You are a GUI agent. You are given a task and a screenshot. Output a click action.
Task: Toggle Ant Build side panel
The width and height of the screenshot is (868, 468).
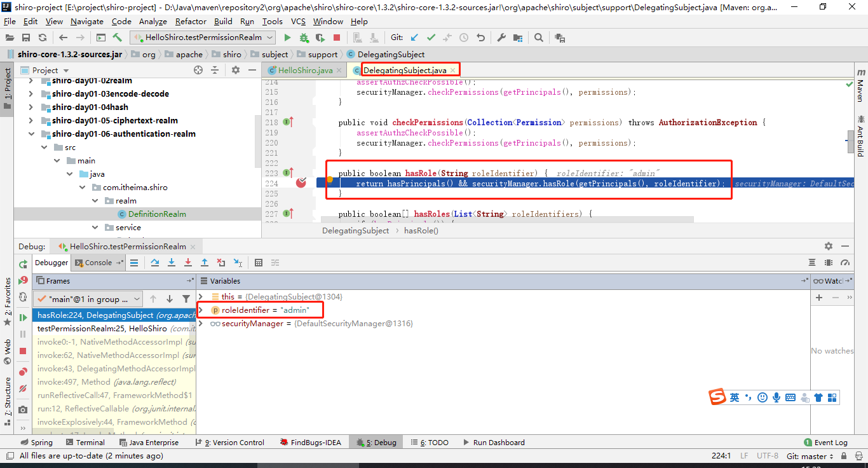(x=861, y=137)
